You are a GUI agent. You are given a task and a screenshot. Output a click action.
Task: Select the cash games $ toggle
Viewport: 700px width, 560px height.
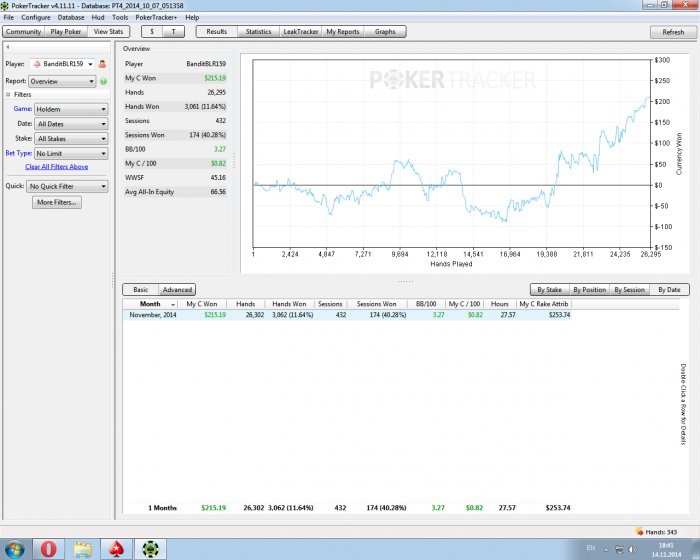pyautogui.click(x=152, y=32)
